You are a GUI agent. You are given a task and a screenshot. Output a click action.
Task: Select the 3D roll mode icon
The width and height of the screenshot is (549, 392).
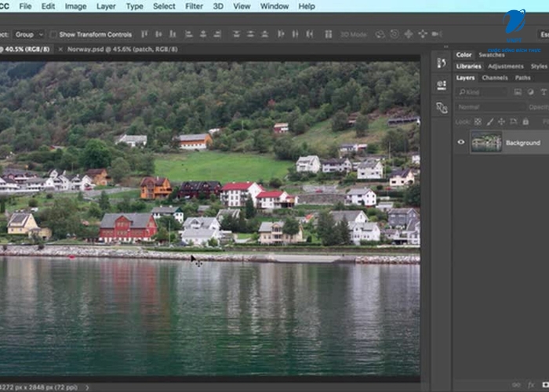394,34
